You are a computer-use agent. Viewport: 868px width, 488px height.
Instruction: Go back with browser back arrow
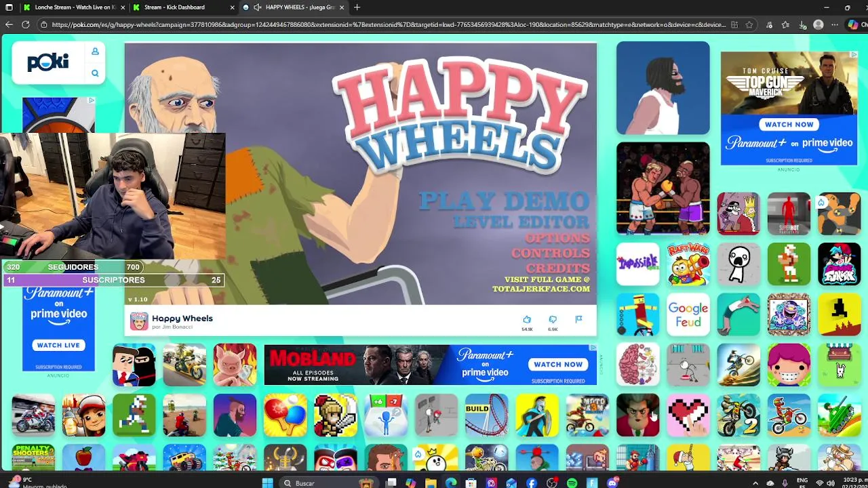coord(9,24)
